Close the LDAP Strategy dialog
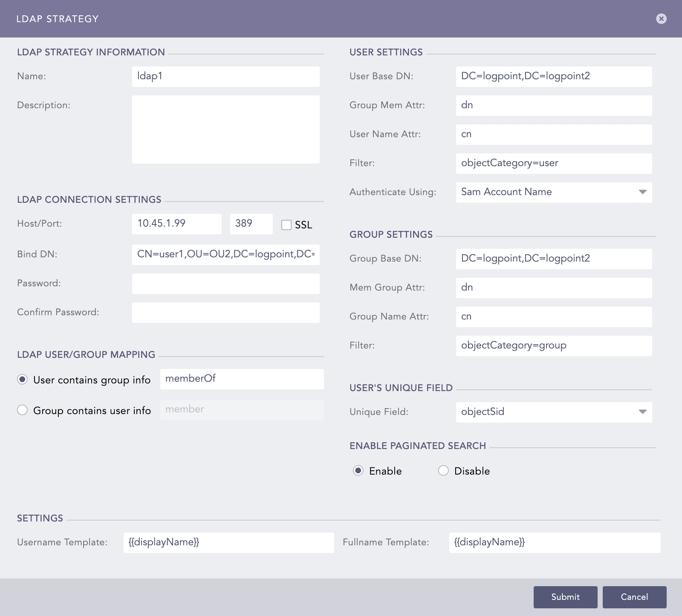682x616 pixels. 661,18
